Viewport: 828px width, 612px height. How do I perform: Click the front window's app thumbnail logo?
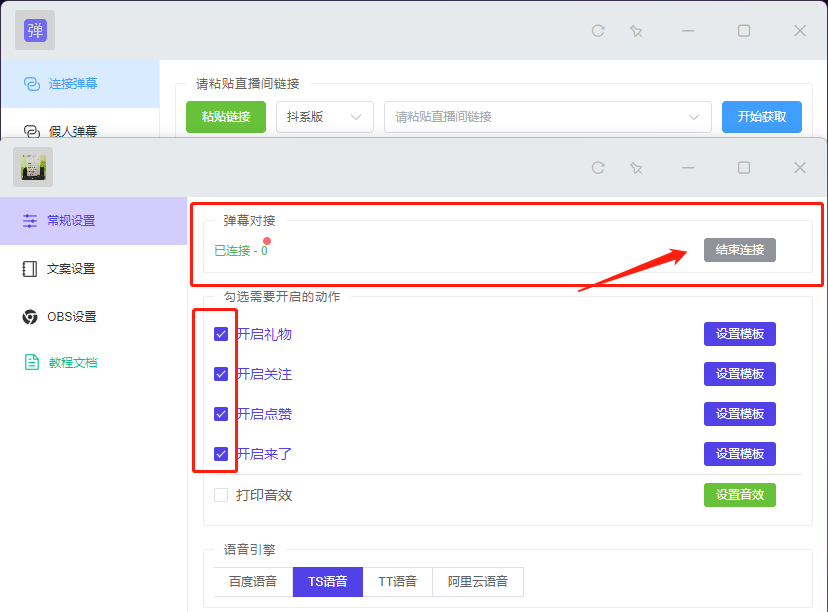(x=33, y=167)
